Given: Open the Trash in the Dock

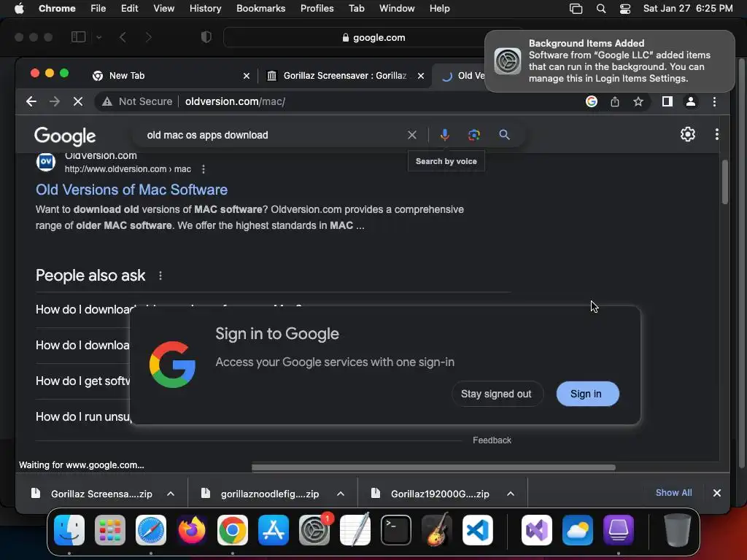Looking at the screenshot, I should (677, 530).
